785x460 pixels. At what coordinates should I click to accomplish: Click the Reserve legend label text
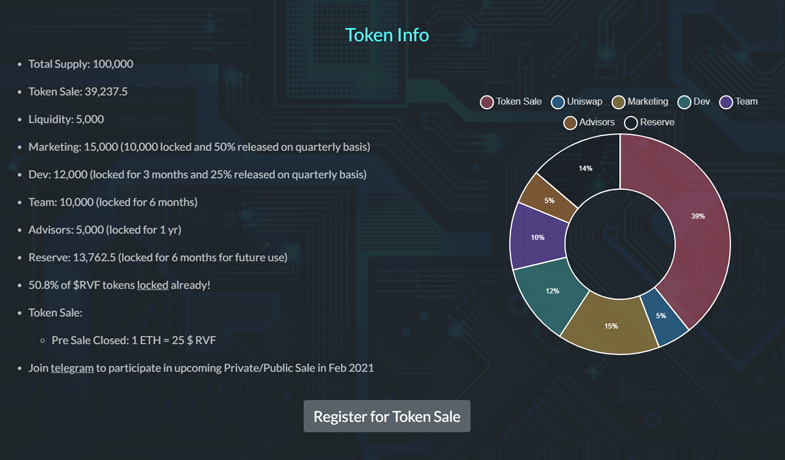pos(657,122)
